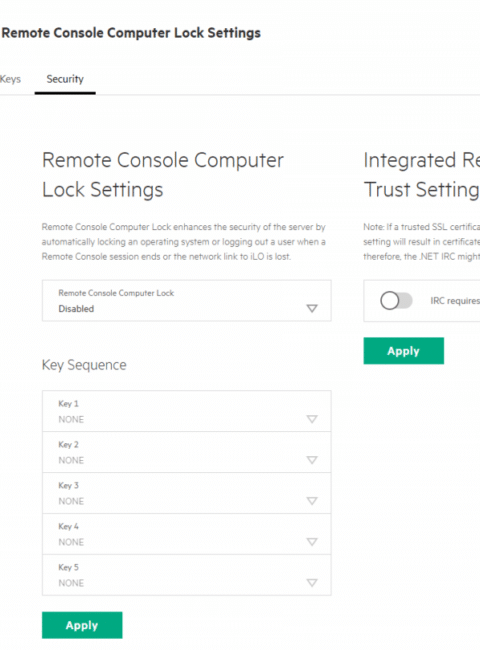Image resolution: width=480 pixels, height=650 pixels.
Task: Click the Key 5 triangle arrow icon
Action: tap(312, 583)
